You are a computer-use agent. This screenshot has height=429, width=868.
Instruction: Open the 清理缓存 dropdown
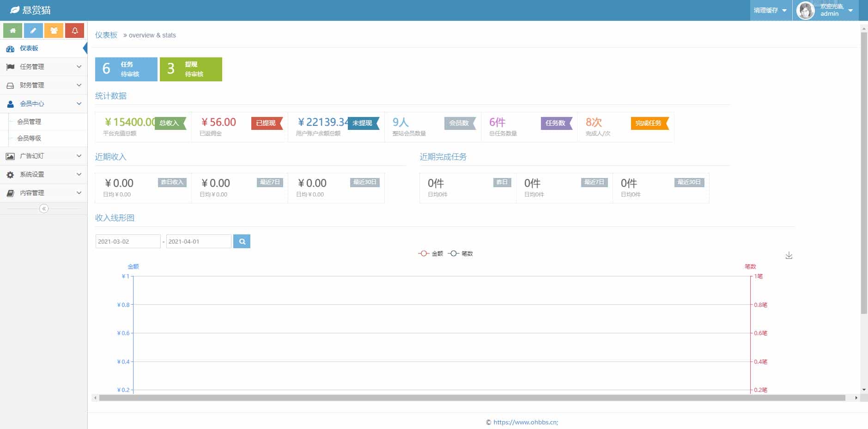pos(770,10)
